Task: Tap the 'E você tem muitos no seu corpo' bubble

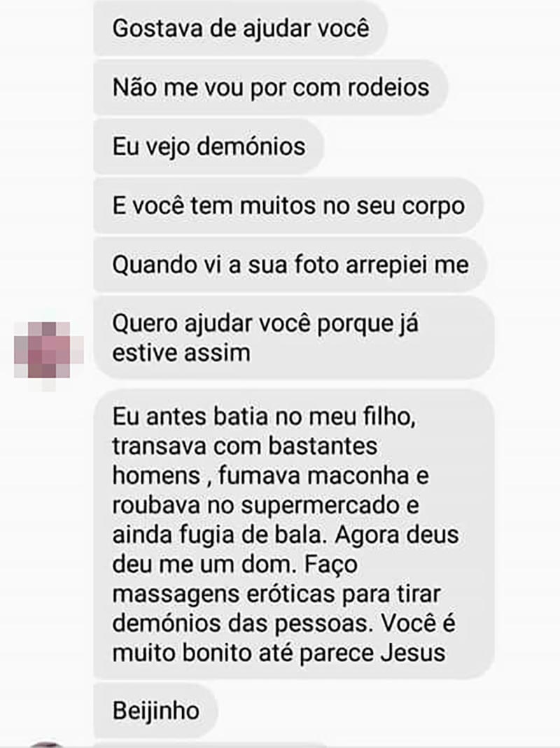Action: click(x=288, y=206)
